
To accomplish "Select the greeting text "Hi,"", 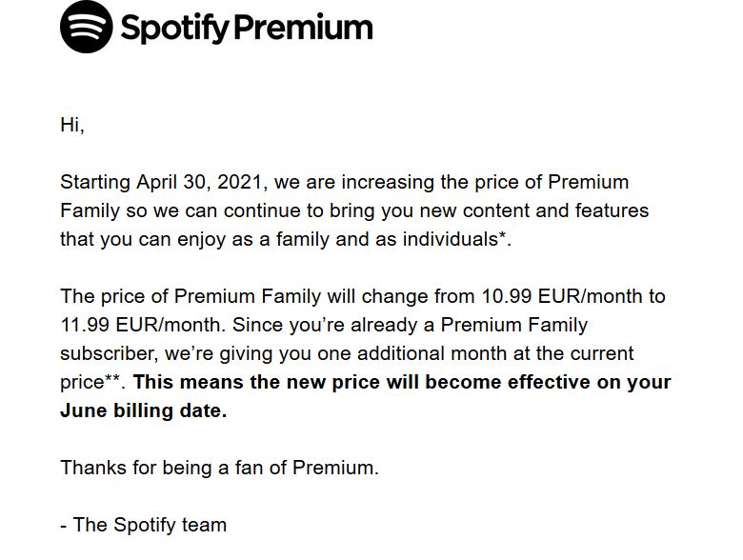I will point(72,125).
